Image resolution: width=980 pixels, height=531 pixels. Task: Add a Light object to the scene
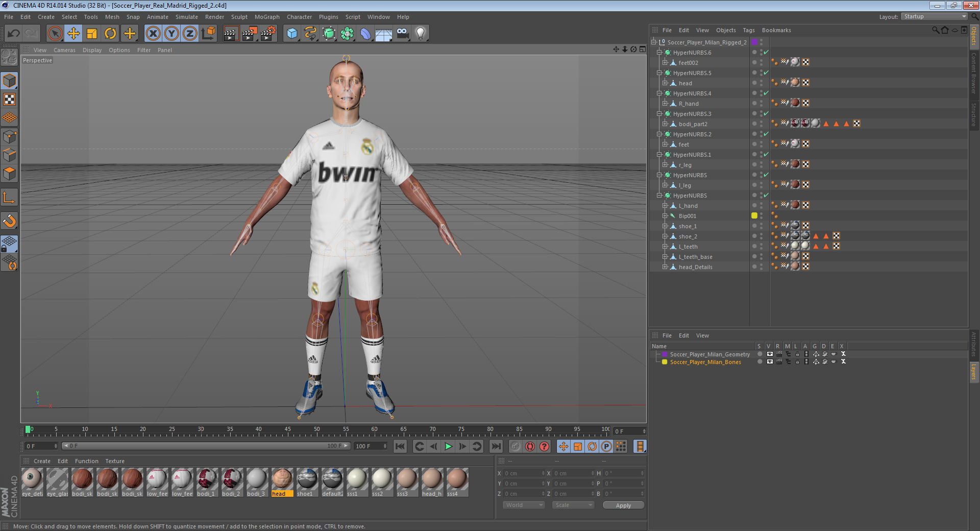pyautogui.click(x=420, y=33)
